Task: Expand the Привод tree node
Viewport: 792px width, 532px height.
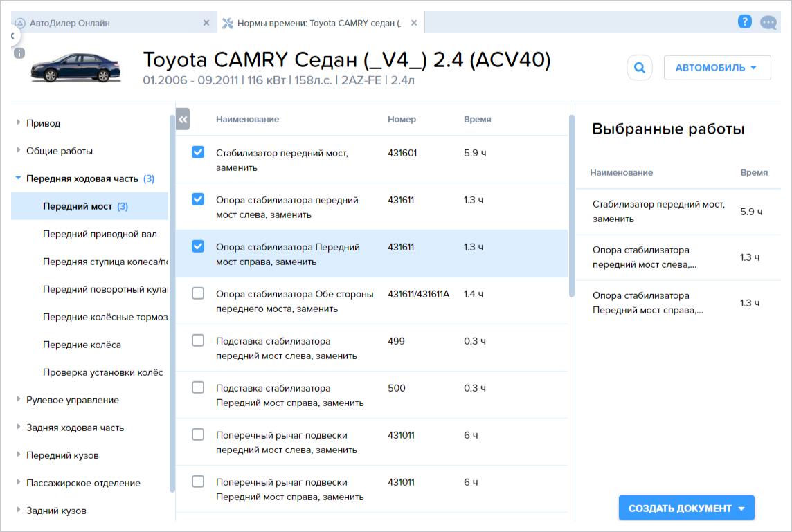Action: pyautogui.click(x=19, y=122)
